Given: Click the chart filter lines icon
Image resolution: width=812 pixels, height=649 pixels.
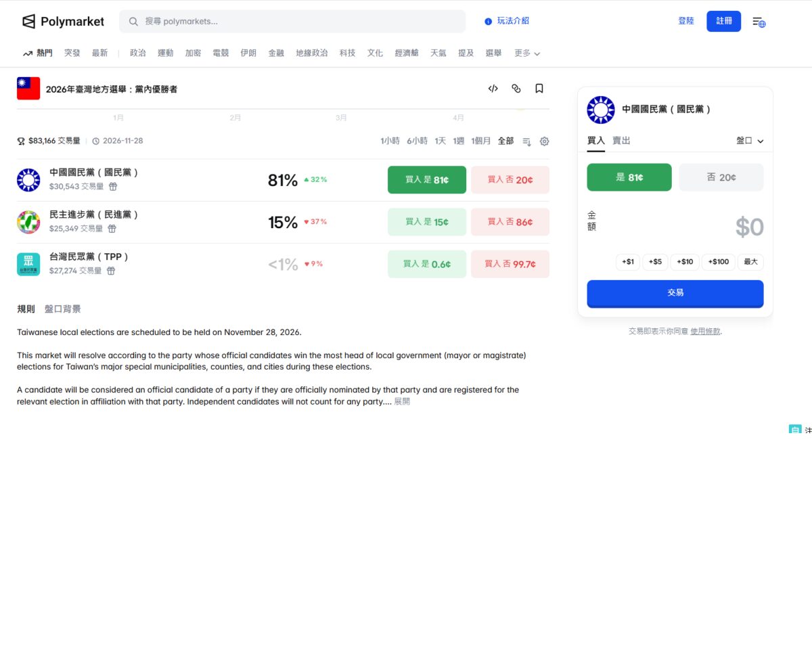Looking at the screenshot, I should pos(527,141).
